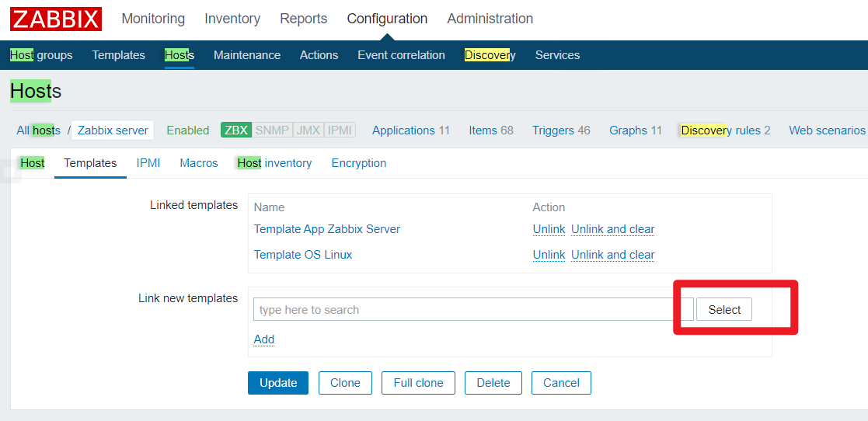Image resolution: width=868 pixels, height=421 pixels.
Task: Open Event correlation page
Action: coord(401,55)
